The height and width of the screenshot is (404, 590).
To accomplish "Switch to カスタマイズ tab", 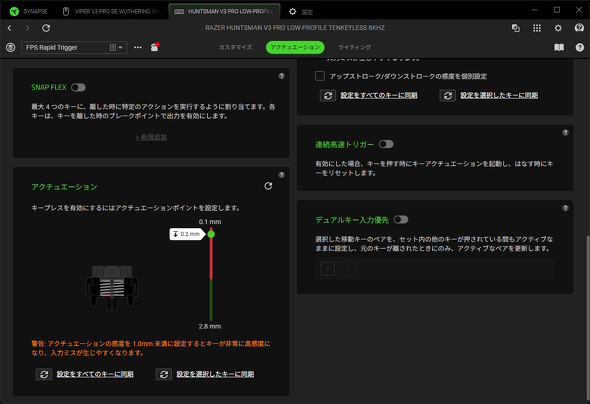I will pos(235,47).
